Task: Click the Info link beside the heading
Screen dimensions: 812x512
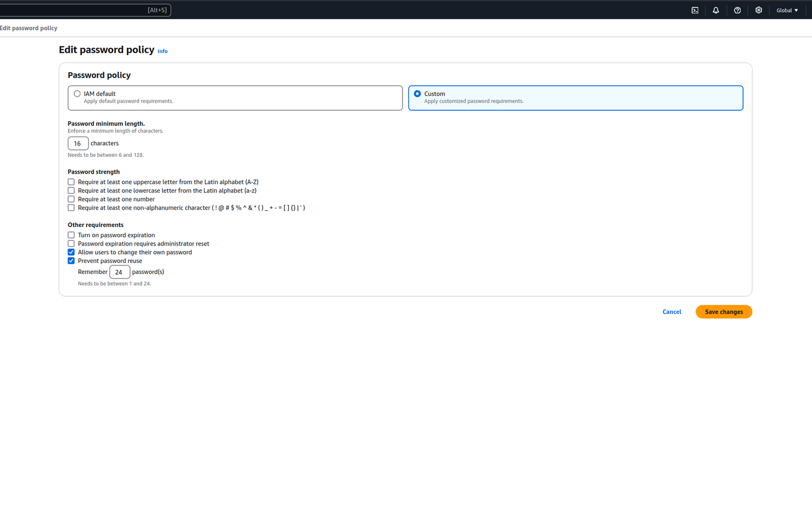Action: [162, 52]
